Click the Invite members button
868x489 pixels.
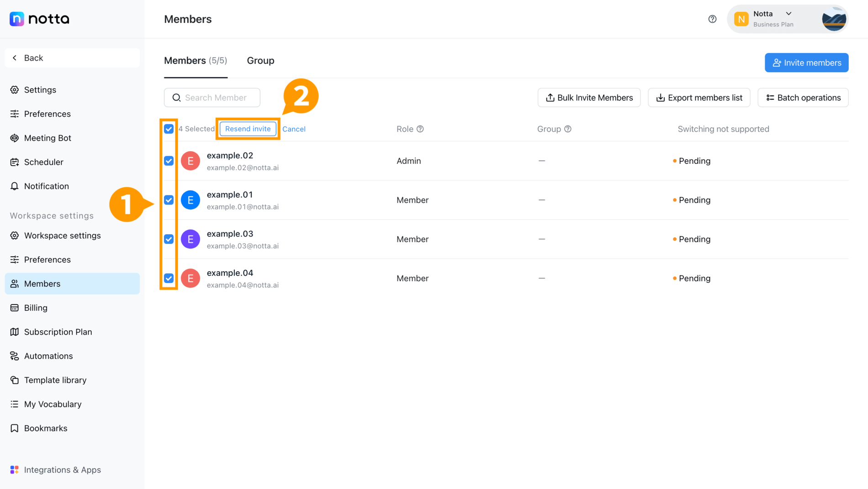[x=806, y=63]
